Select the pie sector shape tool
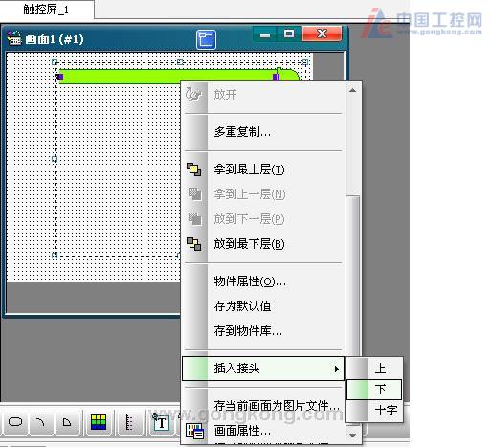 point(67,422)
